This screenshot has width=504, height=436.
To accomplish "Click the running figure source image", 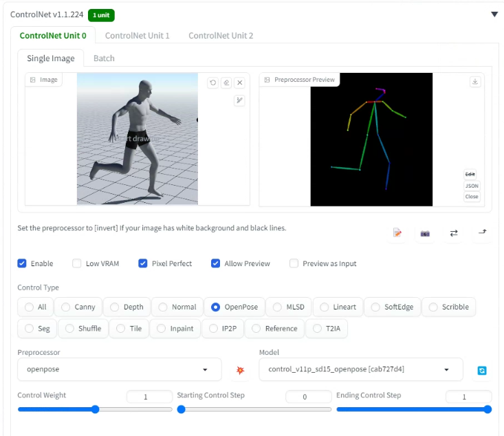I will [138, 139].
